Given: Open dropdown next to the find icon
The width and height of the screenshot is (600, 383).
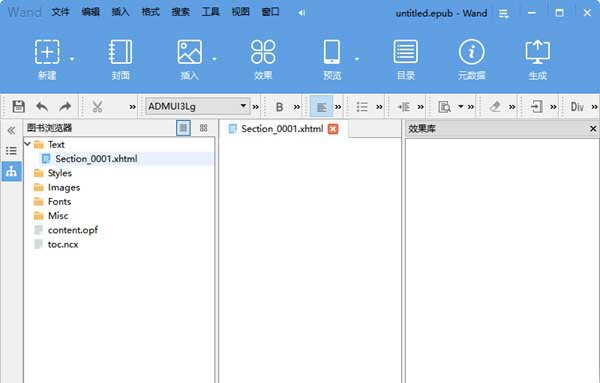Looking at the screenshot, I should pyautogui.click(x=461, y=106).
